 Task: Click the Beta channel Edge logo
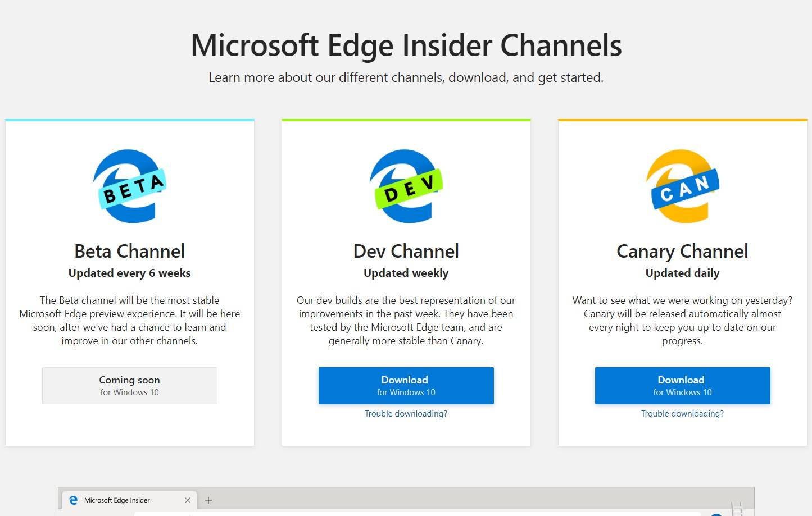pyautogui.click(x=130, y=186)
